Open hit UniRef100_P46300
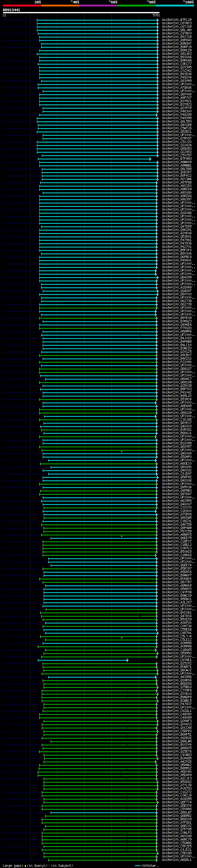197x868 pixels. [x=177, y=111]
